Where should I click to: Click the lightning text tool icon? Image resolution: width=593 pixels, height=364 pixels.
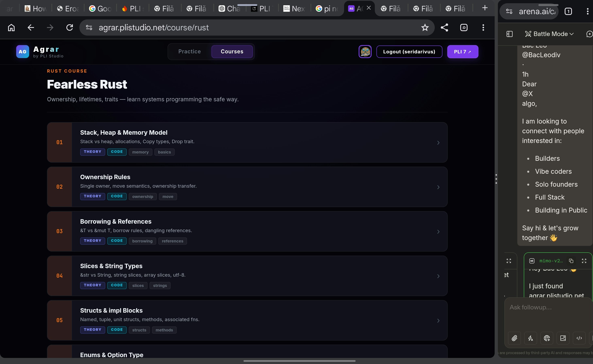click(x=531, y=338)
